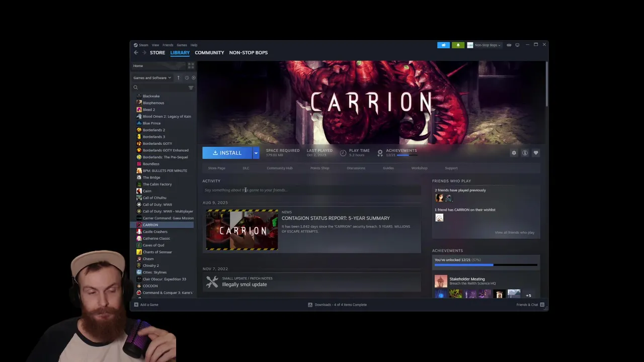Click the Add a Game plus icon
644x362 pixels.
tap(136, 305)
